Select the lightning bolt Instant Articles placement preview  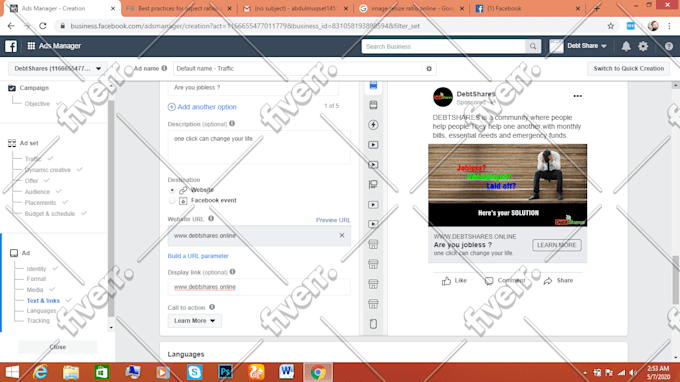point(373,125)
